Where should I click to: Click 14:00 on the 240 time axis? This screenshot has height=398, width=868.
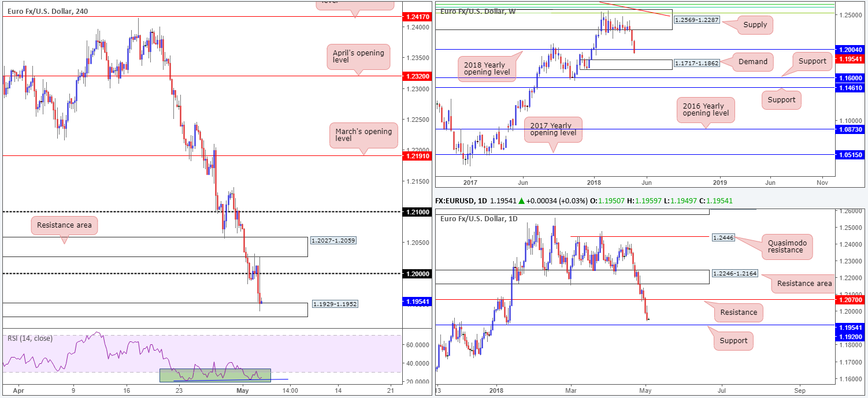pyautogui.click(x=290, y=391)
